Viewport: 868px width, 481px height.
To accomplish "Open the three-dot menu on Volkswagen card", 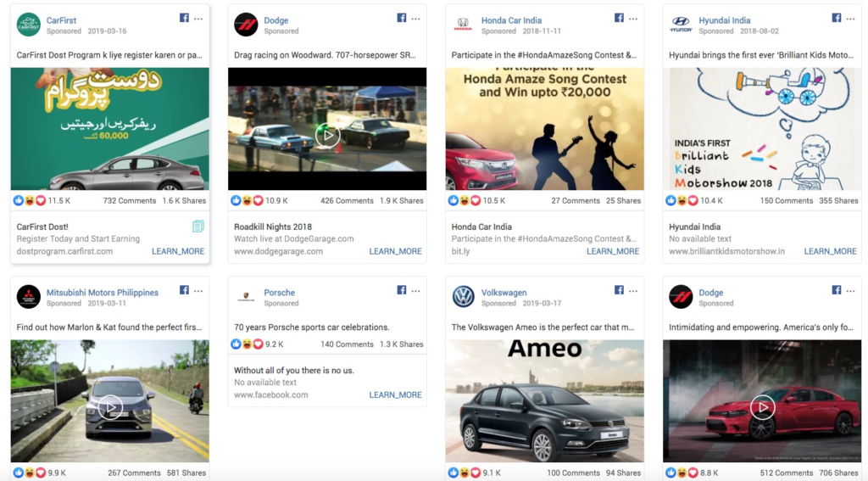I will (x=633, y=291).
